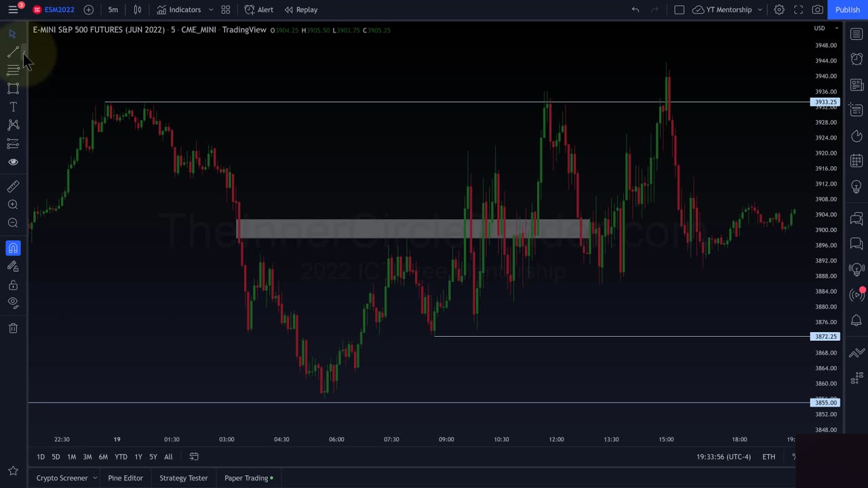
Task: Start Bar Replay mode
Action: click(301, 9)
